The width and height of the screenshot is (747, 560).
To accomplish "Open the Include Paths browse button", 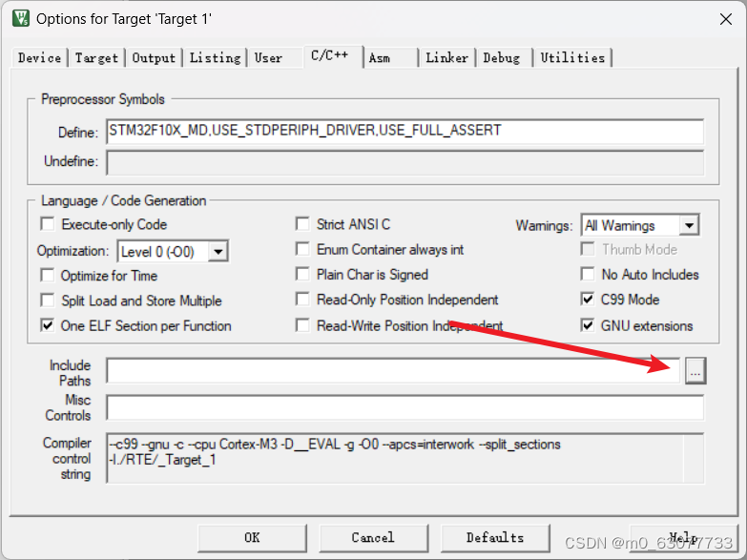I will (x=695, y=370).
